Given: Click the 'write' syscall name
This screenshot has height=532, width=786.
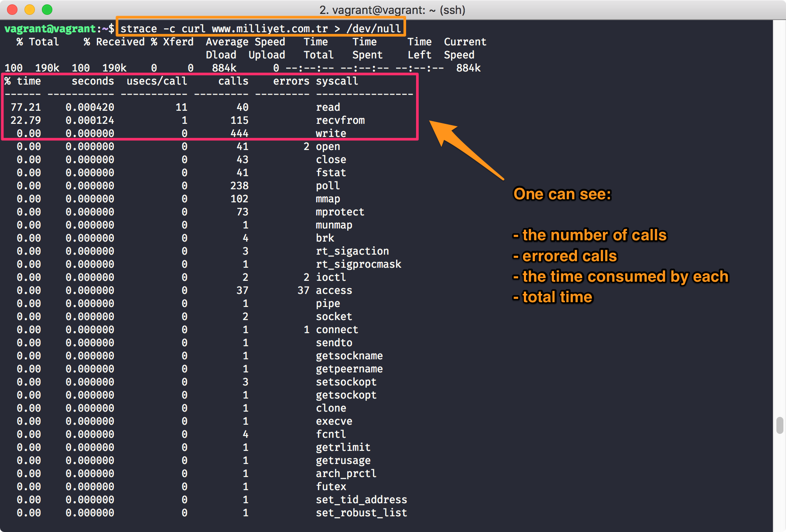Looking at the screenshot, I should pos(331,133).
